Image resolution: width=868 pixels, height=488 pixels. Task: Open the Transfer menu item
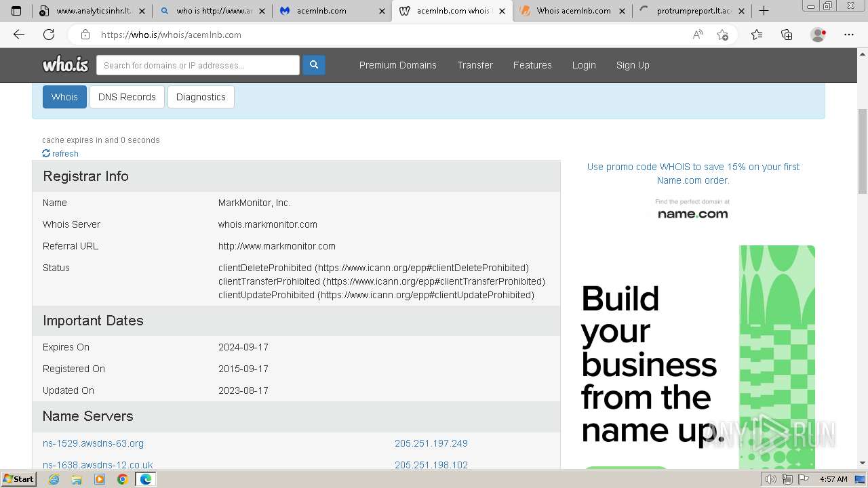coord(475,65)
